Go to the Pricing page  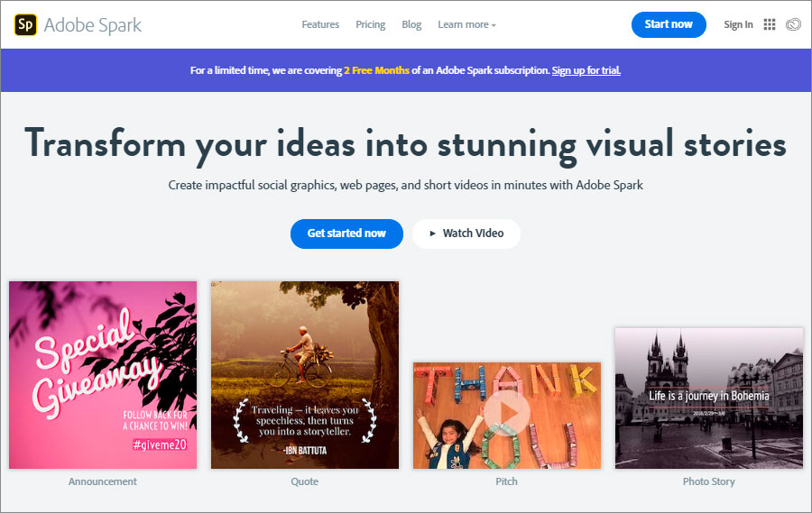click(x=370, y=24)
